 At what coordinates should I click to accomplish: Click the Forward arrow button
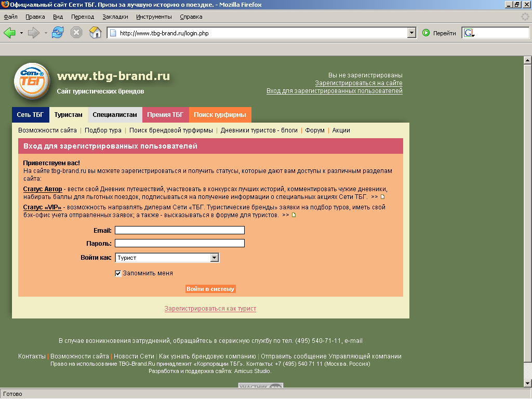pyautogui.click(x=34, y=33)
